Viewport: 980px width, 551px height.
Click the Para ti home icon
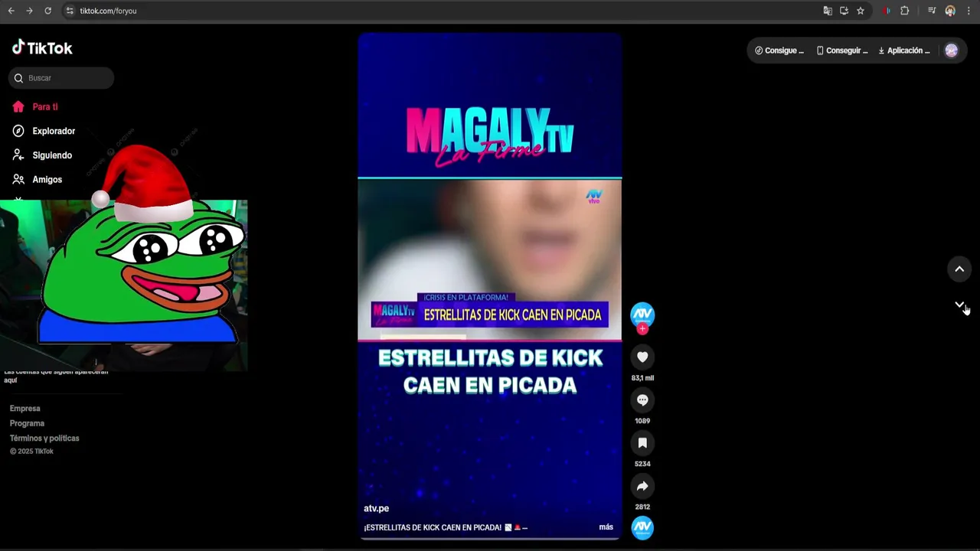[x=18, y=107]
